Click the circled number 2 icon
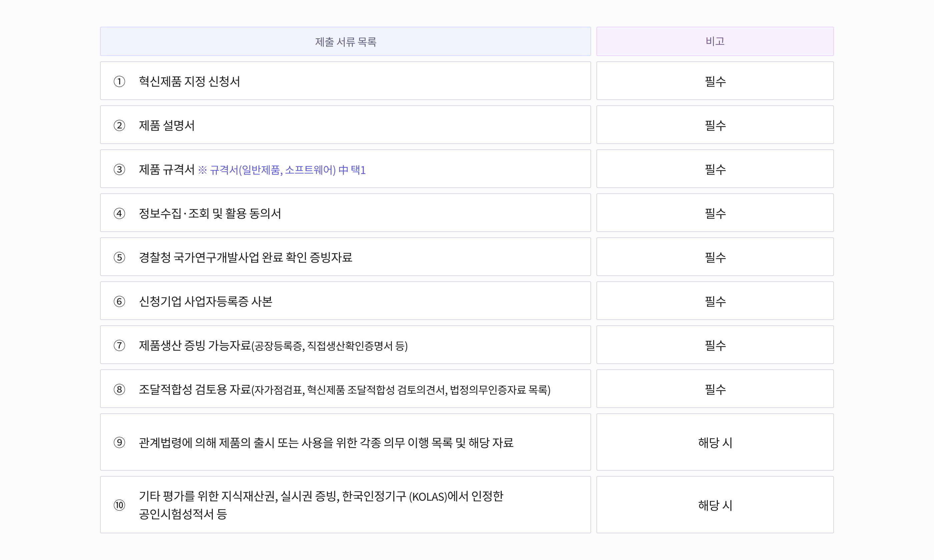 tap(119, 125)
